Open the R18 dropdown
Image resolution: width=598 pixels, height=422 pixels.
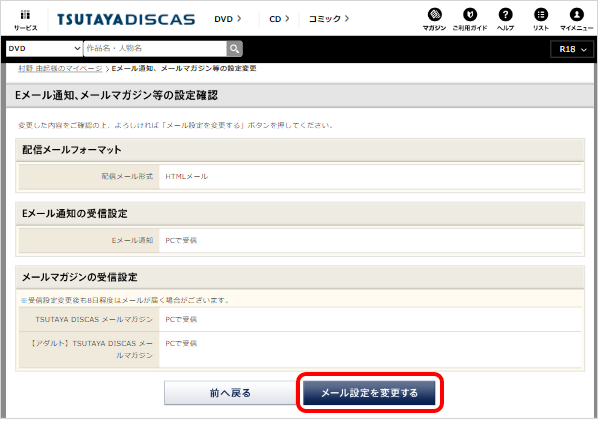(572, 49)
